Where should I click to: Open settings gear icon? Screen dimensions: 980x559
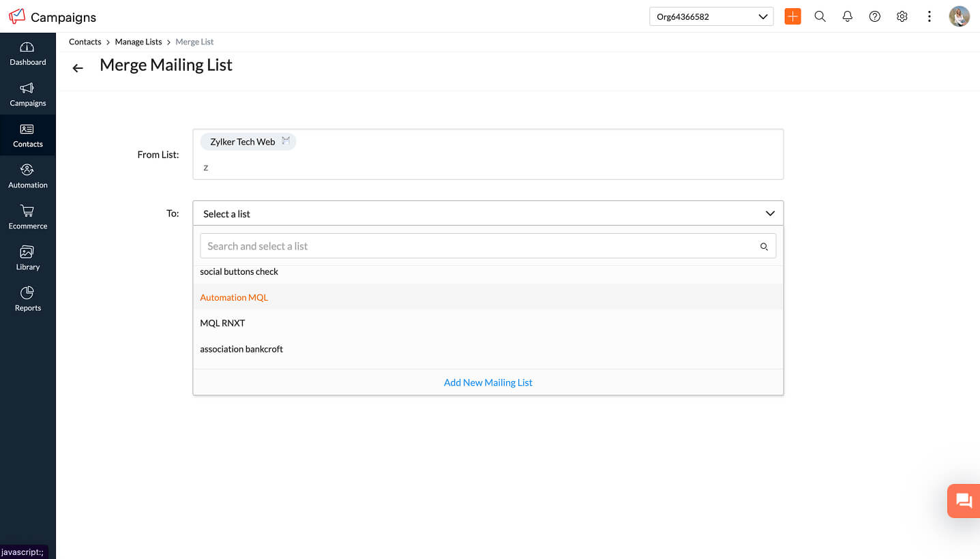tap(902, 16)
